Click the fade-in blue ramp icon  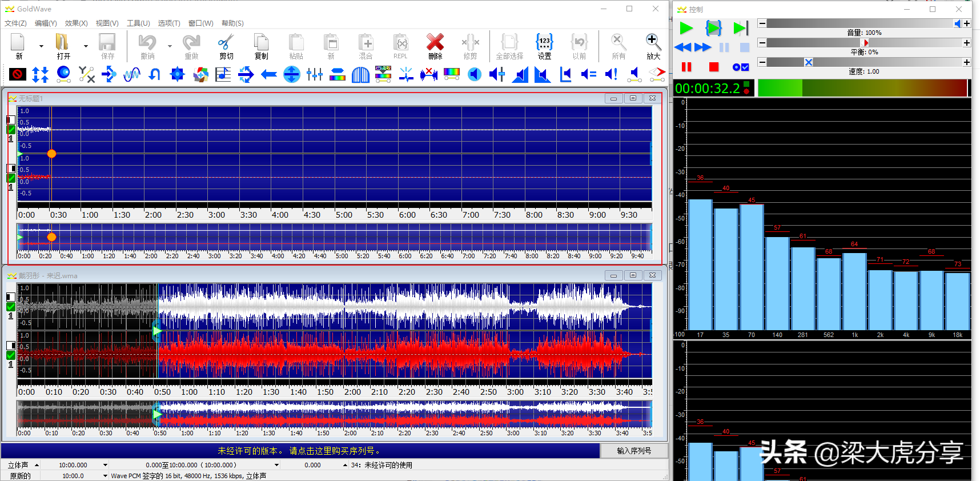point(520,74)
